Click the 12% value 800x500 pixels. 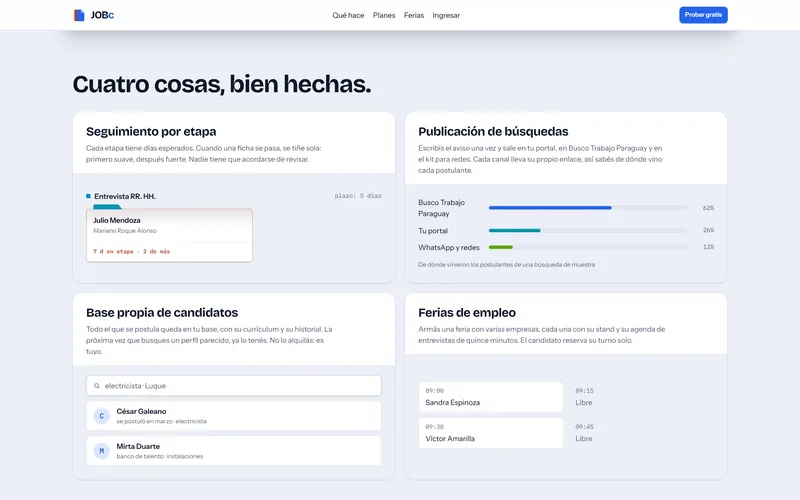point(708,247)
